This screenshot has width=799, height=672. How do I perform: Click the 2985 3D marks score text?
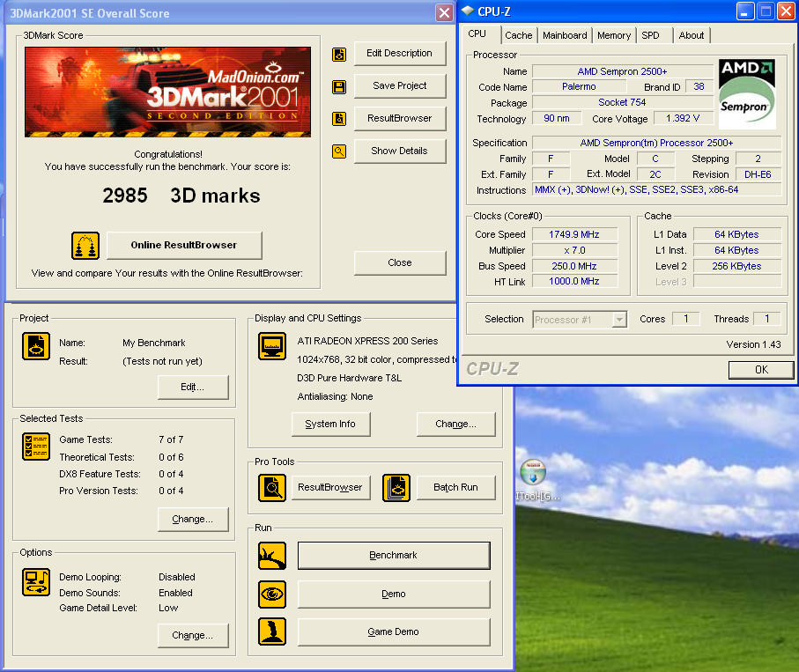181,196
